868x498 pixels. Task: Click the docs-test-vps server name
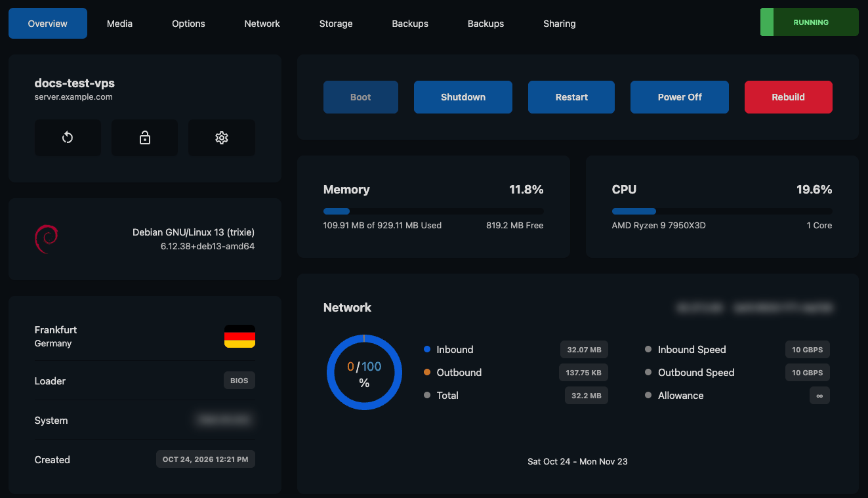pos(75,83)
